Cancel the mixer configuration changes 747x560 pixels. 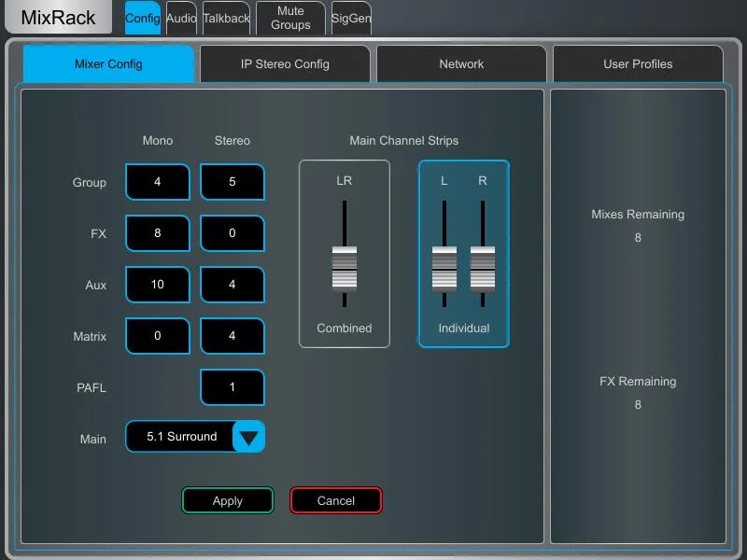(336, 500)
